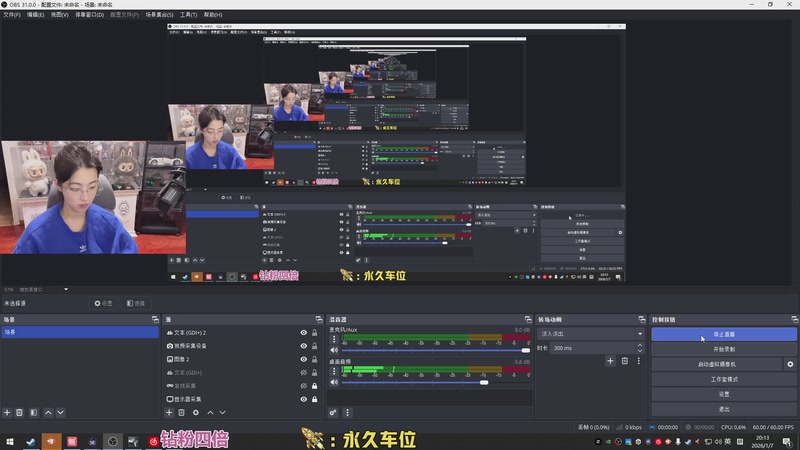Remove the transition with the trash icon

624,361
